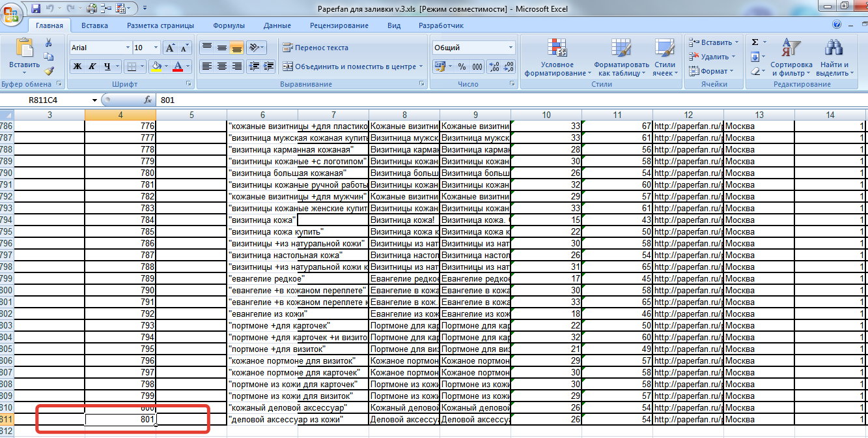Customize the quick access toolbar dropdown
The image size is (868, 438).
click(x=144, y=8)
